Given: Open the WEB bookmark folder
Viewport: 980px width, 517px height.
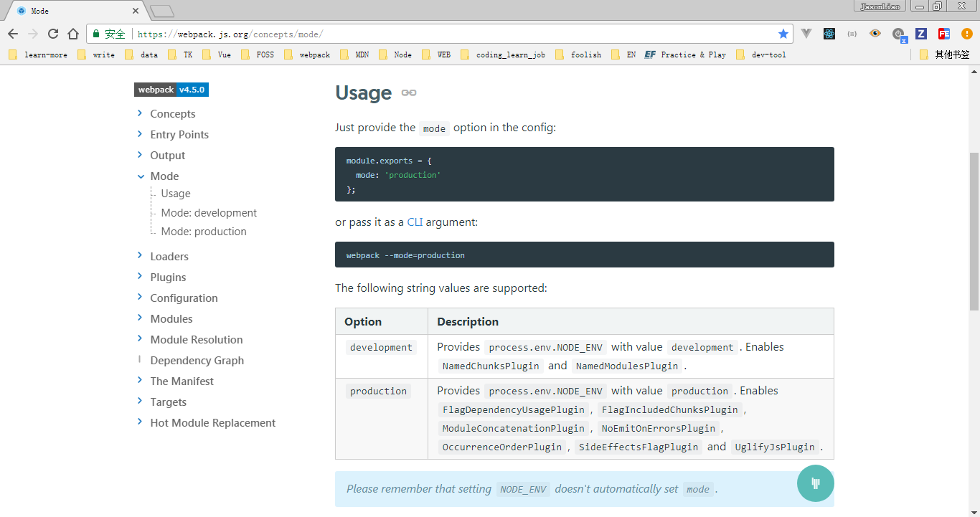Looking at the screenshot, I should coord(436,54).
